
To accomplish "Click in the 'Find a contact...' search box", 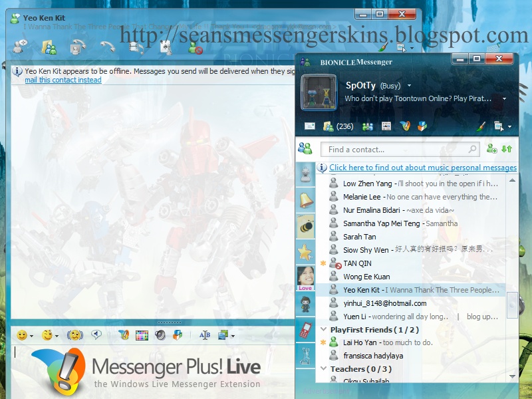I will pyautogui.click(x=400, y=149).
